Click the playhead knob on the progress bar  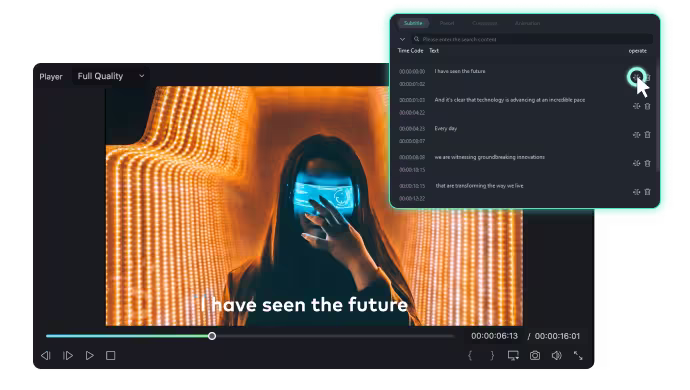point(212,336)
